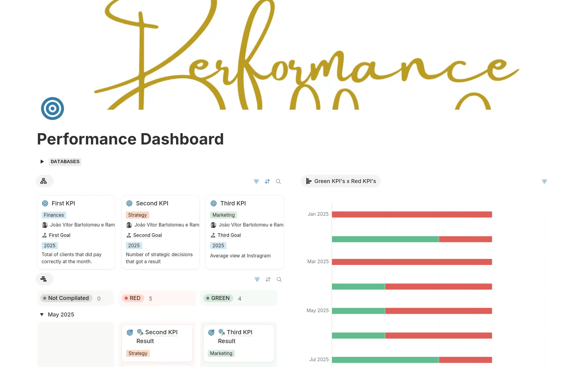Image resolution: width=588 pixels, height=367 pixels.
Task: Click the Strategy tag on Second KPI
Action: pyautogui.click(x=137, y=215)
